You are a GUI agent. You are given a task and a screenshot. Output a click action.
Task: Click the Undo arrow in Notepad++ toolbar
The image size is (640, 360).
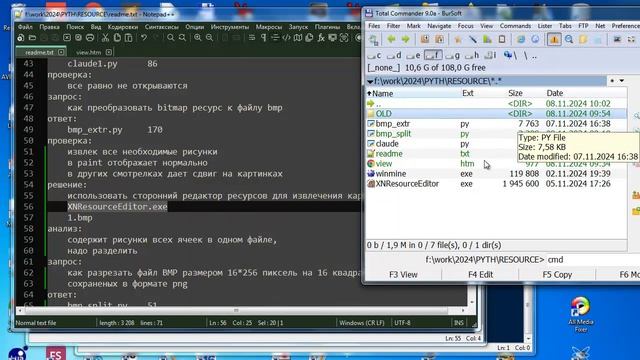pos(144,38)
